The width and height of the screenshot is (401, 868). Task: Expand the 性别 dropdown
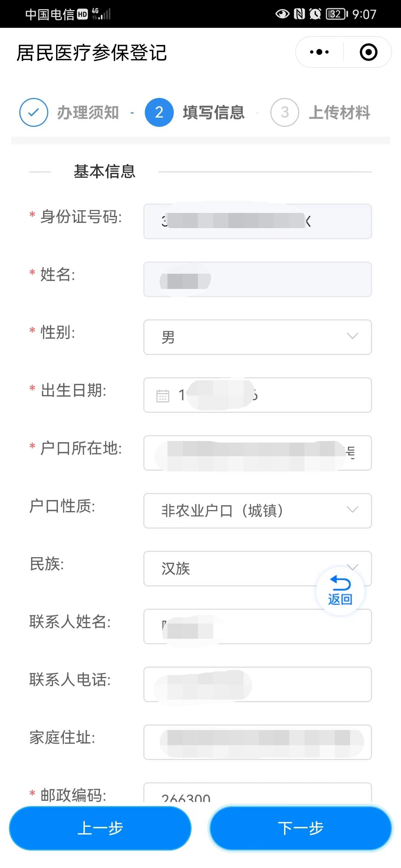tap(257, 337)
